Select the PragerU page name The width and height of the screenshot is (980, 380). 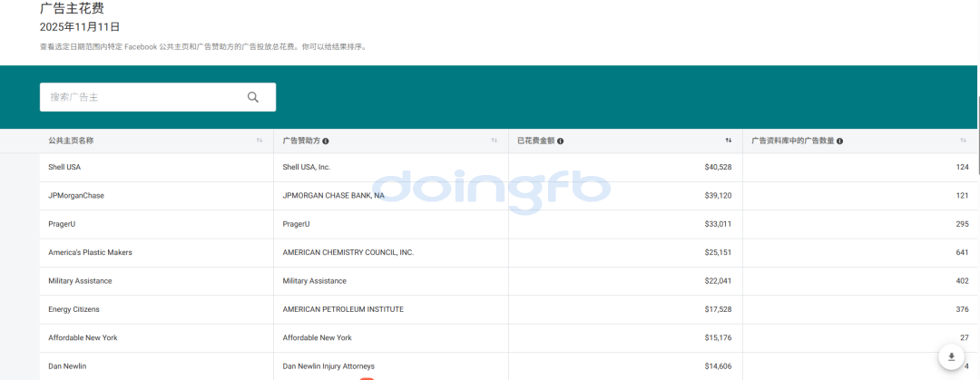[63, 224]
